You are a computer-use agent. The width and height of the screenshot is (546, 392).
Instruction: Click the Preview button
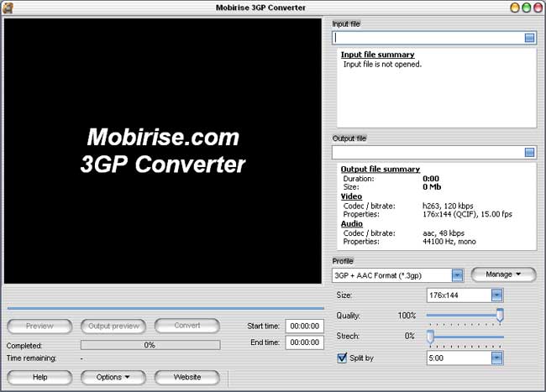pos(39,327)
